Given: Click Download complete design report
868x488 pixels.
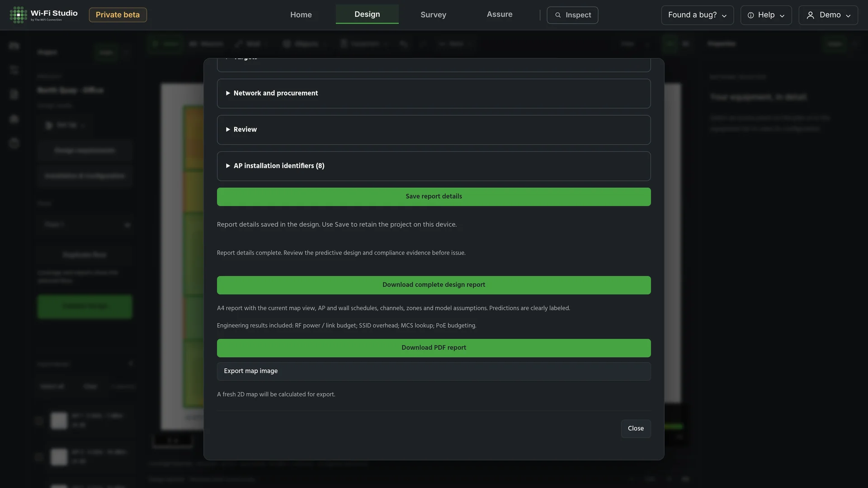Looking at the screenshot, I should (x=434, y=285).
